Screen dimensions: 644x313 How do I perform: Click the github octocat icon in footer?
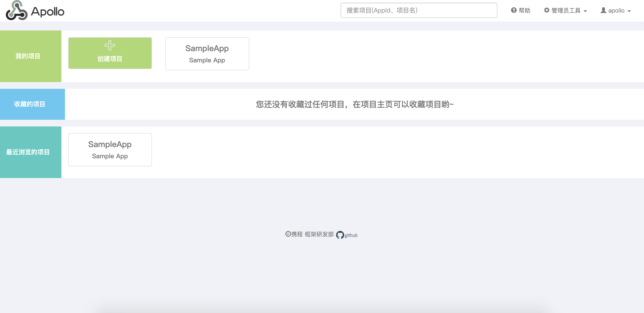[x=341, y=235]
